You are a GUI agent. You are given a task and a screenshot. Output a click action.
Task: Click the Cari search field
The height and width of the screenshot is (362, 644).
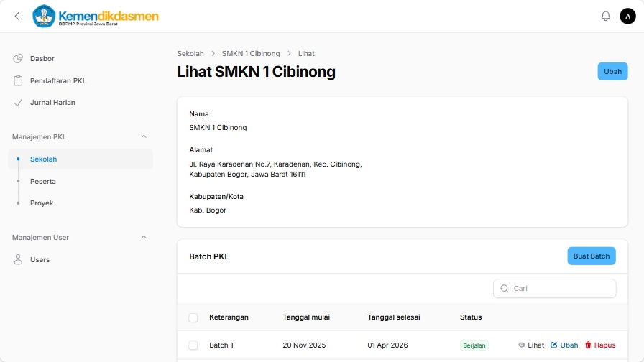(x=561, y=289)
